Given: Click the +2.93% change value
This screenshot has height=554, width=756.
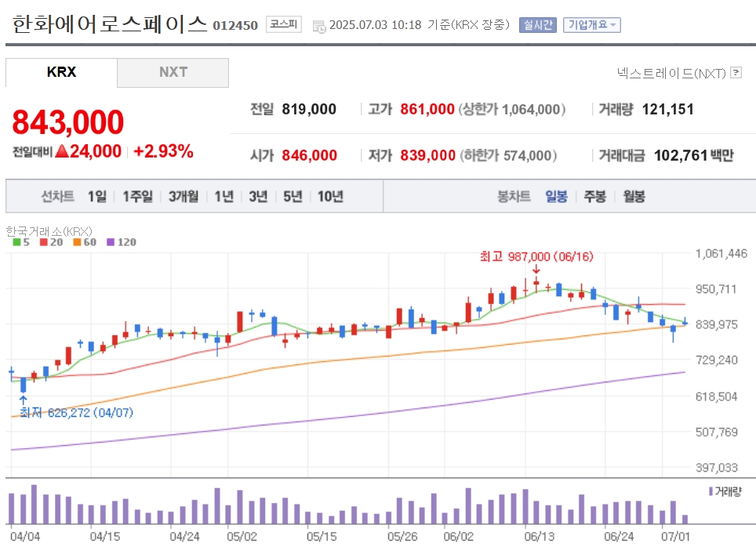Looking at the screenshot, I should [x=163, y=151].
